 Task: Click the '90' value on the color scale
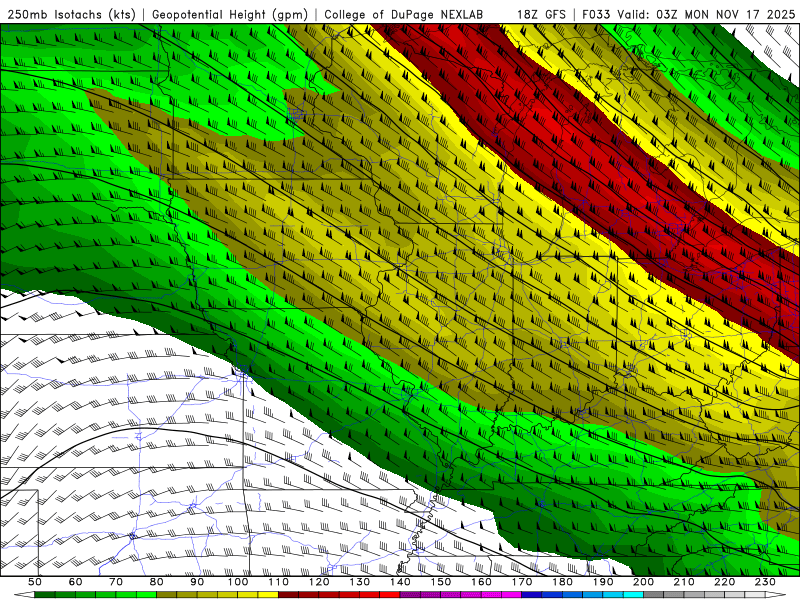click(x=197, y=582)
